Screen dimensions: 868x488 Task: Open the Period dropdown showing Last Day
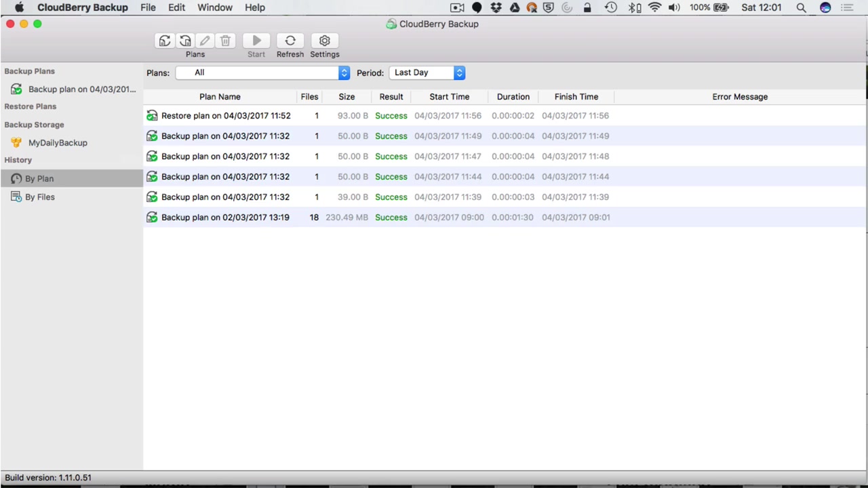[427, 73]
